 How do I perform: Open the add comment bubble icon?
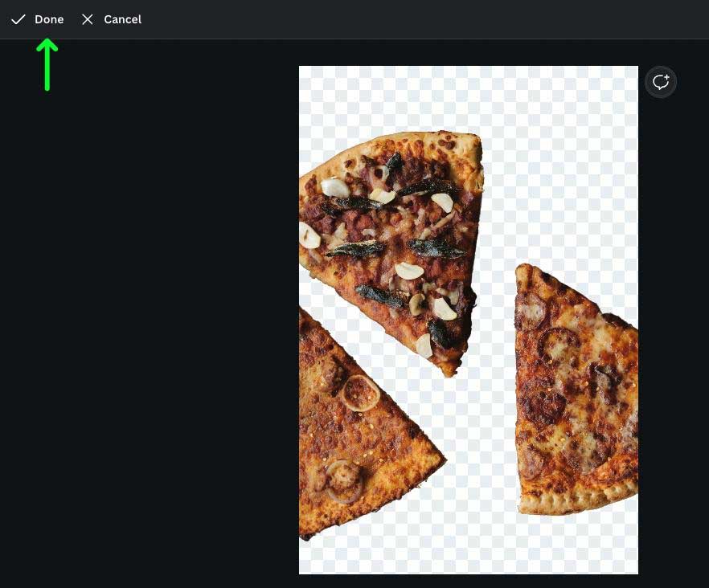coord(661,82)
